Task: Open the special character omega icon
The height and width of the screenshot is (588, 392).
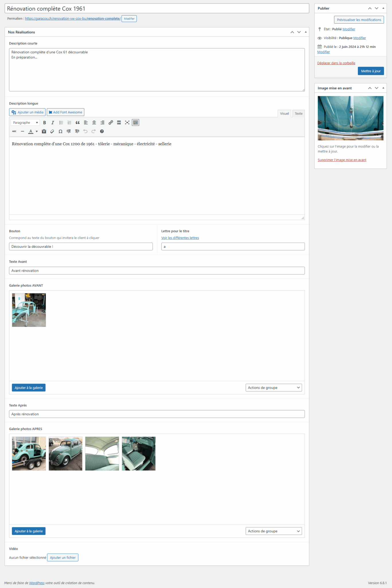Action: point(61,131)
